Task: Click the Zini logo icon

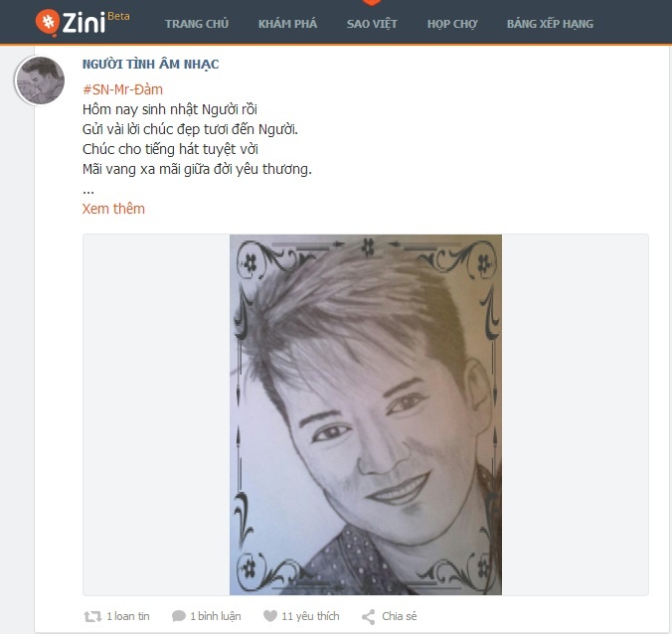Action: click(x=48, y=23)
